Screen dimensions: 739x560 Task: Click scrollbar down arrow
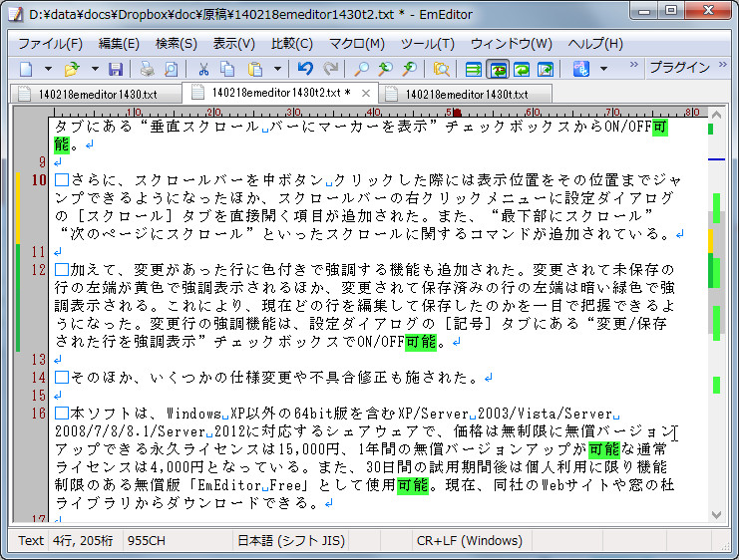pos(716,515)
